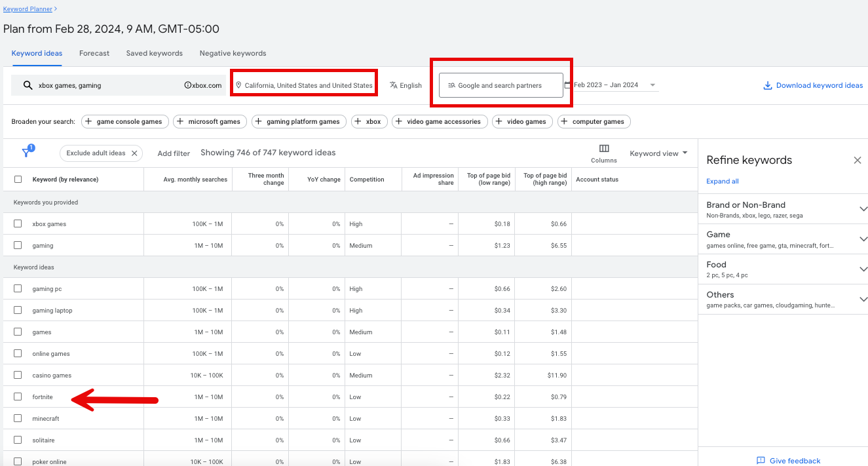The width and height of the screenshot is (868, 466).
Task: Click the Expand all link
Action: 723,181
